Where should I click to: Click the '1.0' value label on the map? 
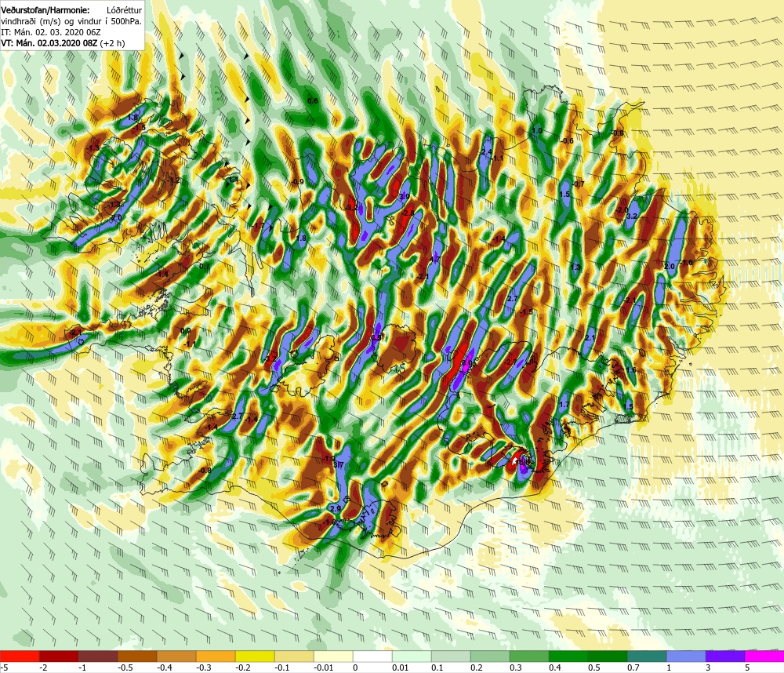536,130
